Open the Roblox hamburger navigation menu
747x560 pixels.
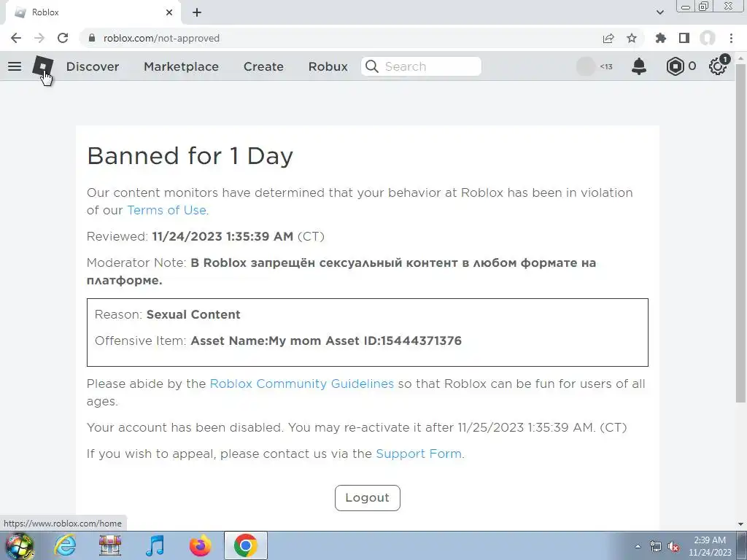pos(15,66)
